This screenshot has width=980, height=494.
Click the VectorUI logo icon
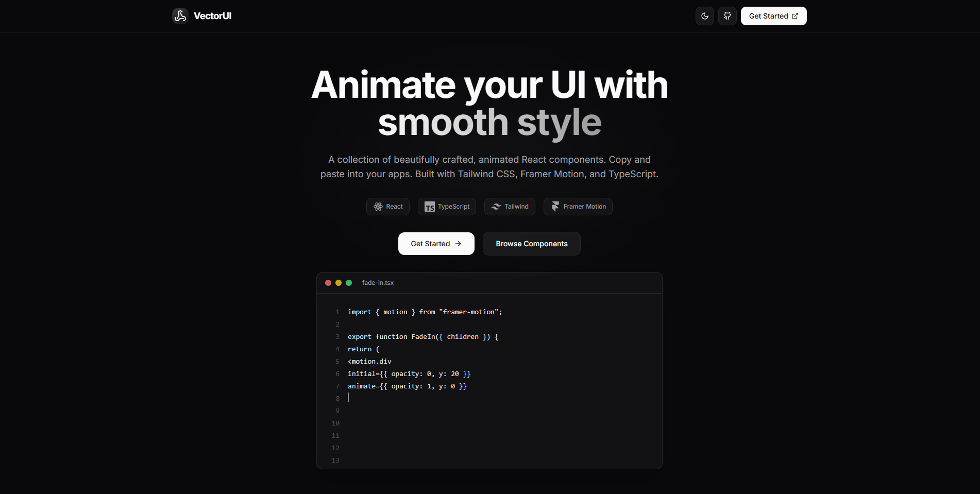click(x=180, y=16)
